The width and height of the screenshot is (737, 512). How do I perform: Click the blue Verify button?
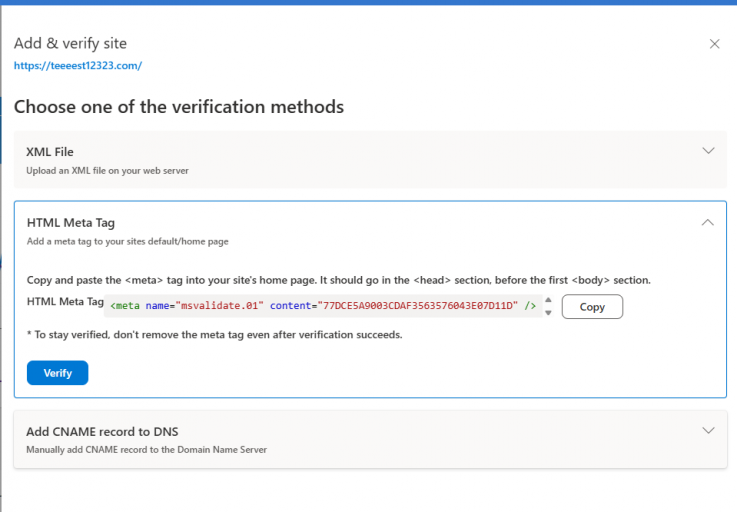pos(57,373)
